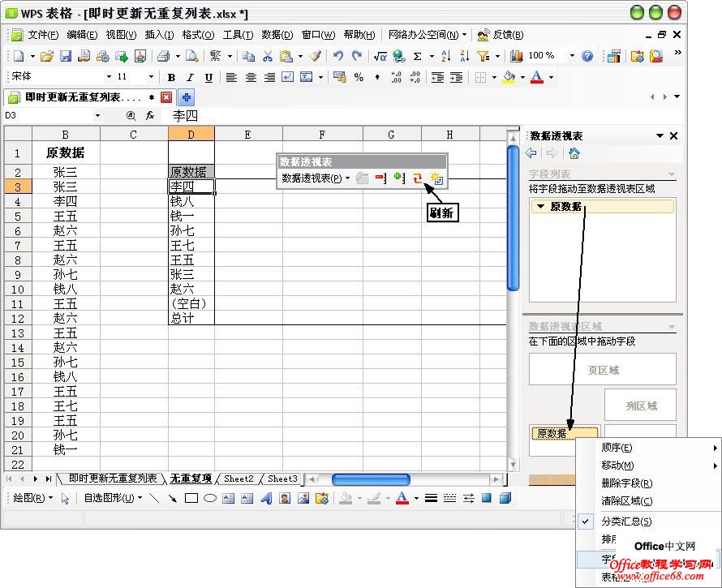The width and height of the screenshot is (722, 588).
Task: Select 删除字段 in the context menu
Action: pos(626,483)
